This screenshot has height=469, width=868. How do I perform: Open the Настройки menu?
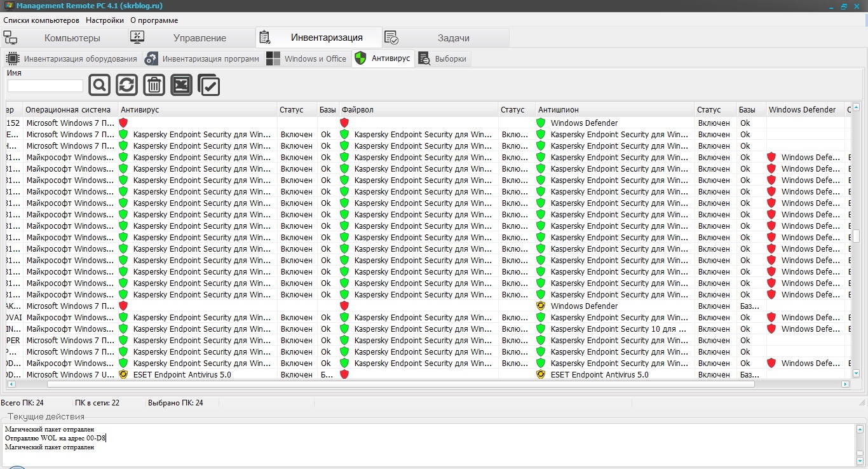pos(105,20)
